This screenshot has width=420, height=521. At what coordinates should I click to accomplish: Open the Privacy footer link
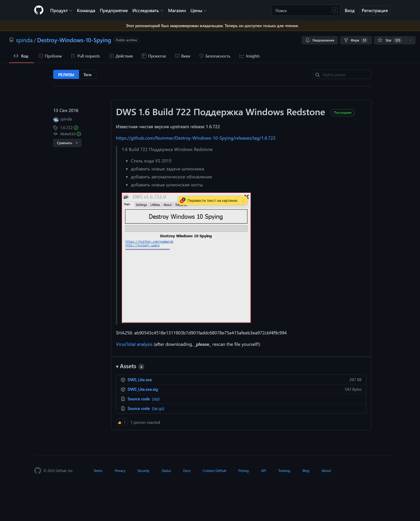click(120, 471)
